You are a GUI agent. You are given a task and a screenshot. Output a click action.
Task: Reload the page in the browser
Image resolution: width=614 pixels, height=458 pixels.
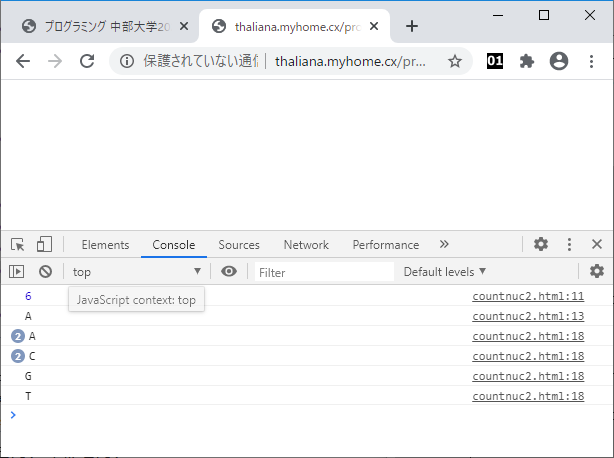click(87, 61)
